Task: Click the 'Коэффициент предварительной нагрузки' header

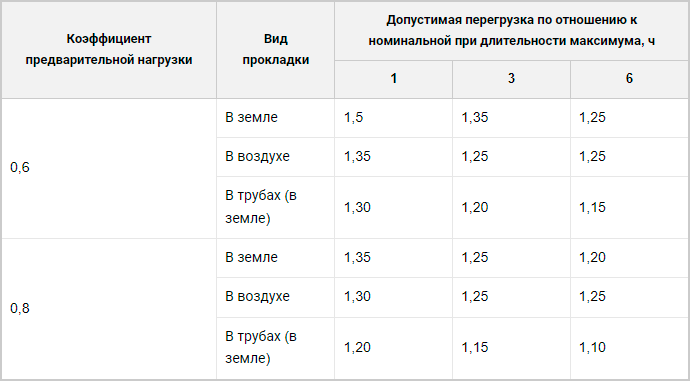Action: click(x=109, y=50)
